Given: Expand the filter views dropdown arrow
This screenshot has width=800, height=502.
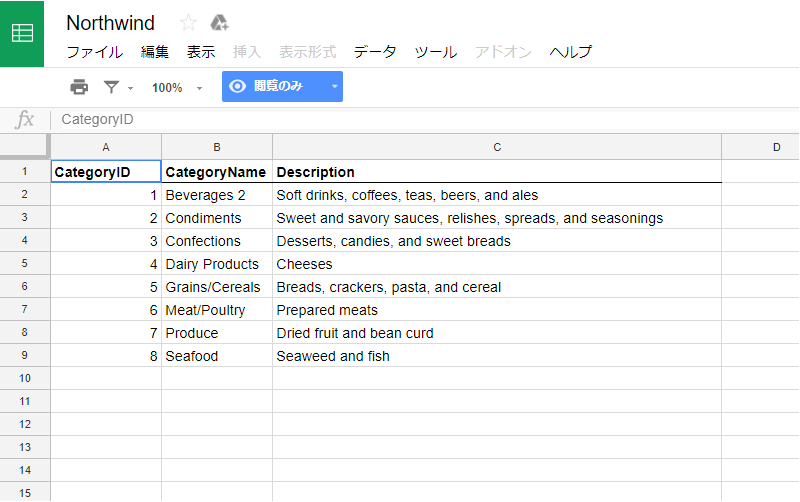Looking at the screenshot, I should 130,88.
